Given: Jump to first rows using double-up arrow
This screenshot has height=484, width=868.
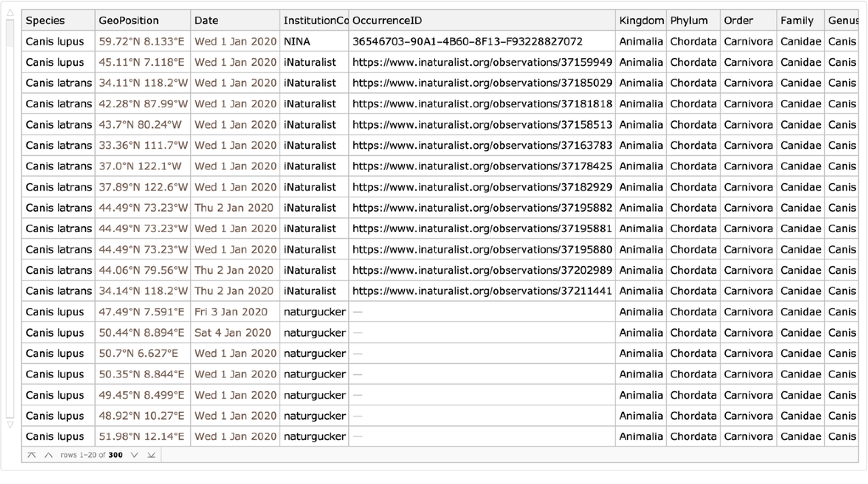Looking at the screenshot, I should (31, 455).
